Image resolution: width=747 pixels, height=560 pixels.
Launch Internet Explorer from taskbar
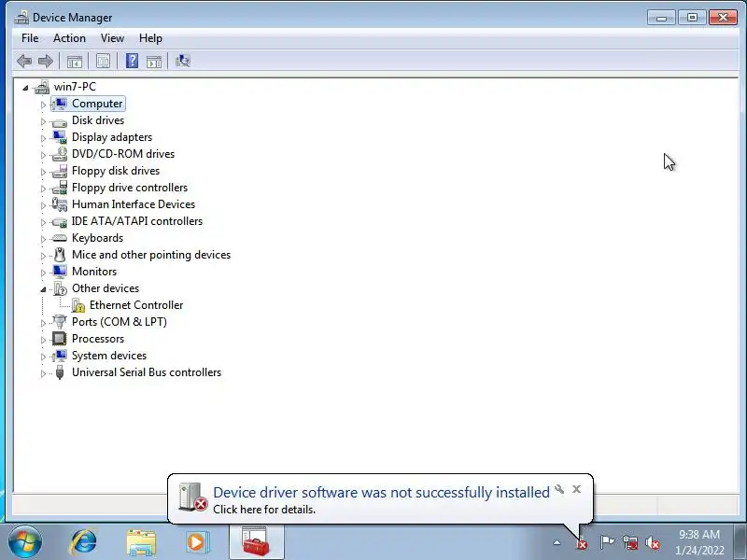click(84, 542)
